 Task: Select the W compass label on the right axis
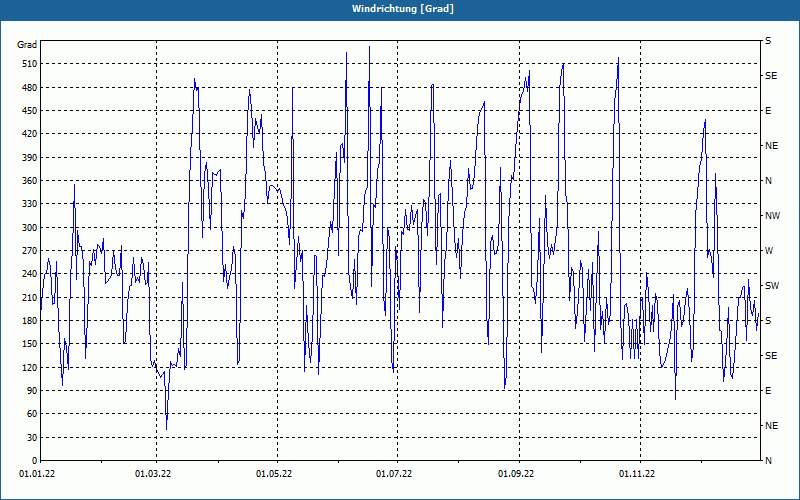[769, 251]
